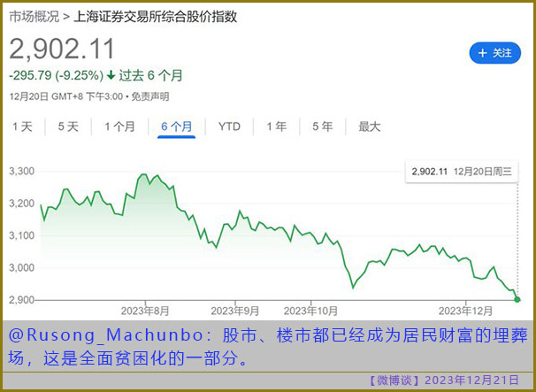Click the -295.79 (-9.25%) change text
Viewport: 536px width, 392px height.
(56, 75)
